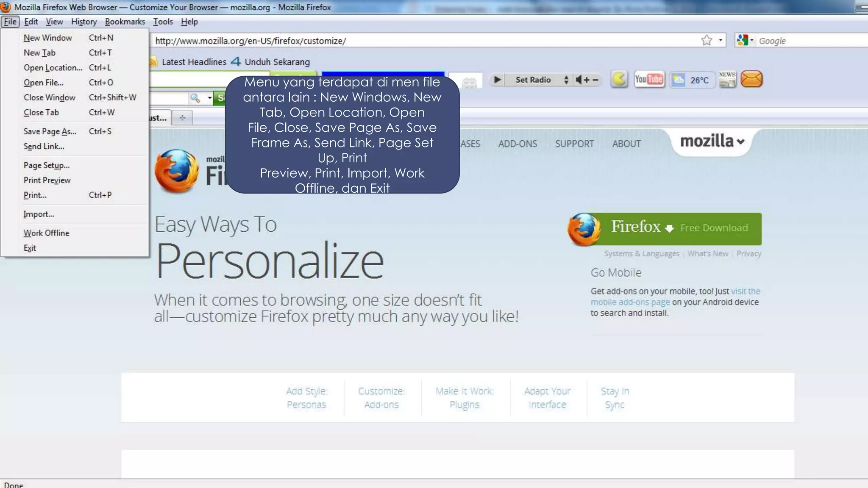The image size is (868, 488).
Task: Expand the dropdown arrow next to bookmark star
Action: [x=720, y=41]
